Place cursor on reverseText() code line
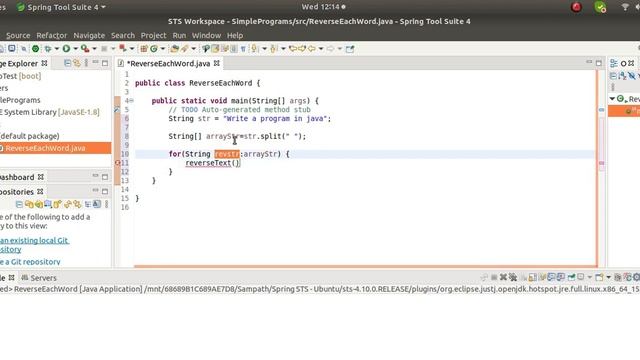Screen dimensions: 640x360 (x=212, y=163)
